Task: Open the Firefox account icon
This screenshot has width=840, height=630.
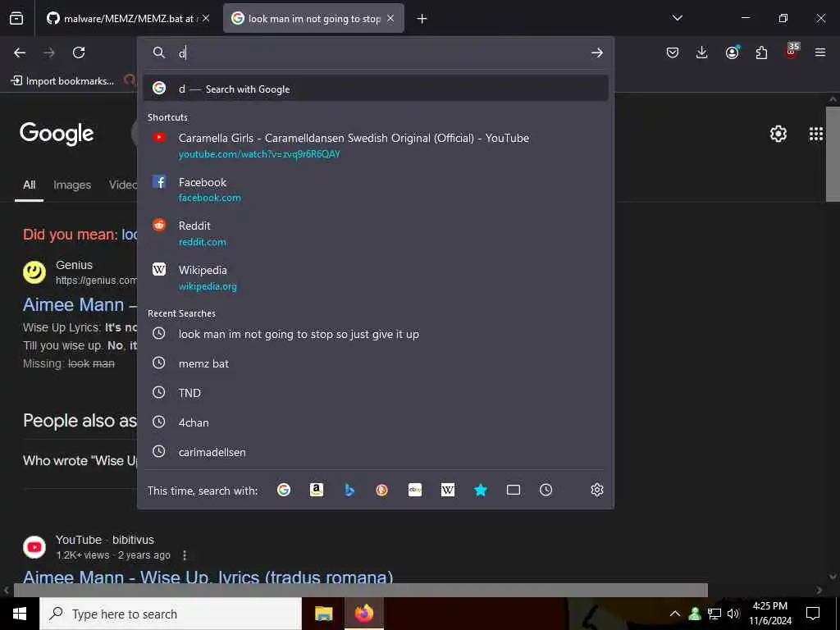Action: [x=732, y=52]
